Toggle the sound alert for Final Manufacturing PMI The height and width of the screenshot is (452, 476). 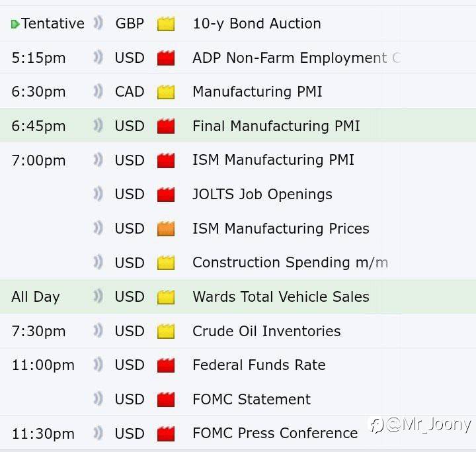pos(99,126)
